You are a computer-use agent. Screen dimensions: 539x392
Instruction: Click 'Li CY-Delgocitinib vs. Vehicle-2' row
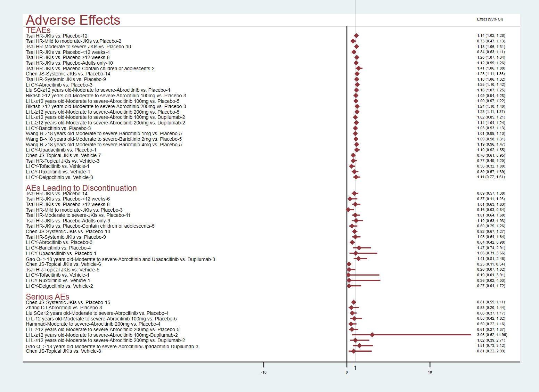pos(59,286)
